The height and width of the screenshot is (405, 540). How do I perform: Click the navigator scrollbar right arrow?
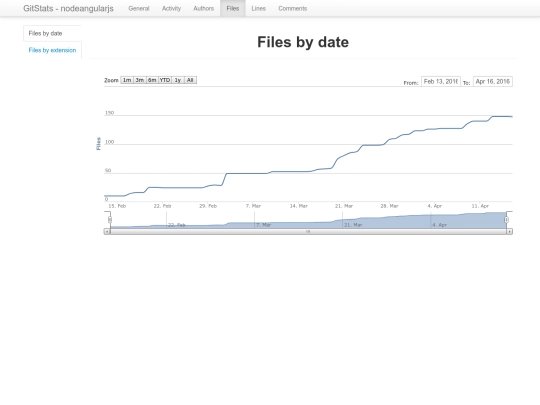[x=509, y=231]
